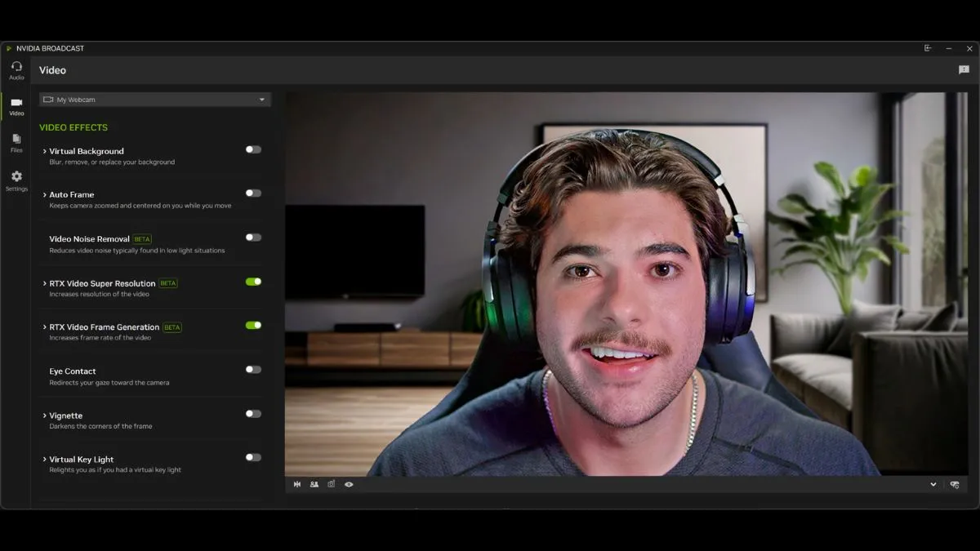Click BETA badge beside Frame Generation

pyautogui.click(x=172, y=327)
